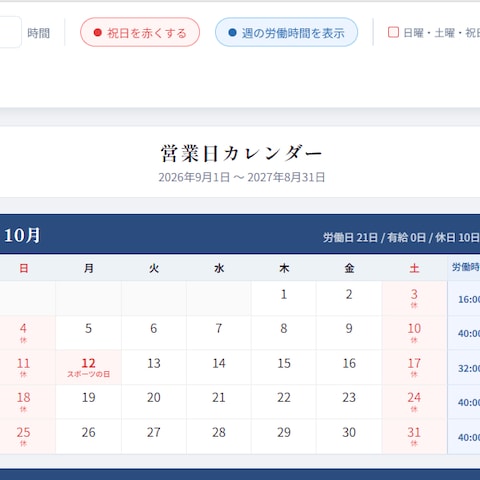Click the 月 Monday column header
Image resolution: width=480 pixels, height=480 pixels.
[88, 268]
